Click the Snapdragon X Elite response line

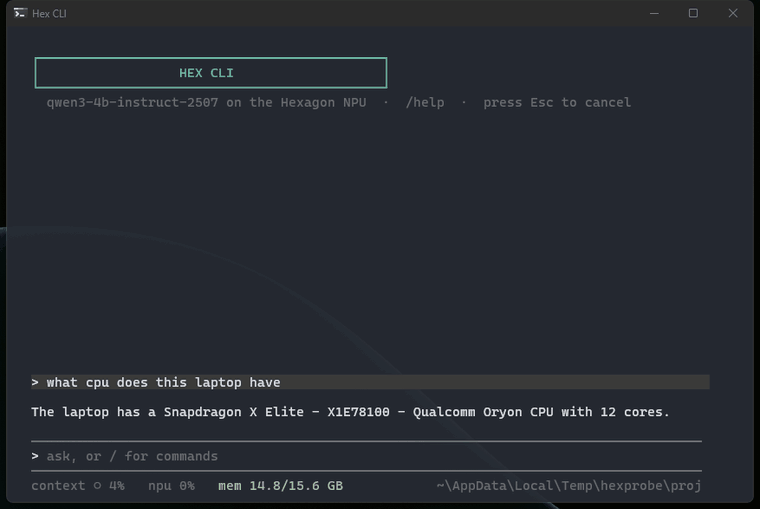(350, 412)
